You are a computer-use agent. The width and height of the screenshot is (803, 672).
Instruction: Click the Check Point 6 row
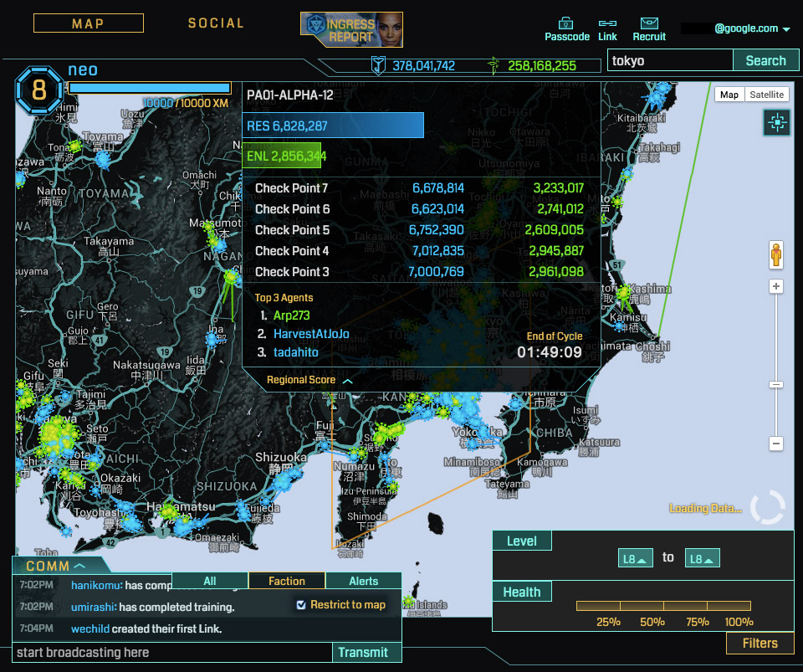419,209
